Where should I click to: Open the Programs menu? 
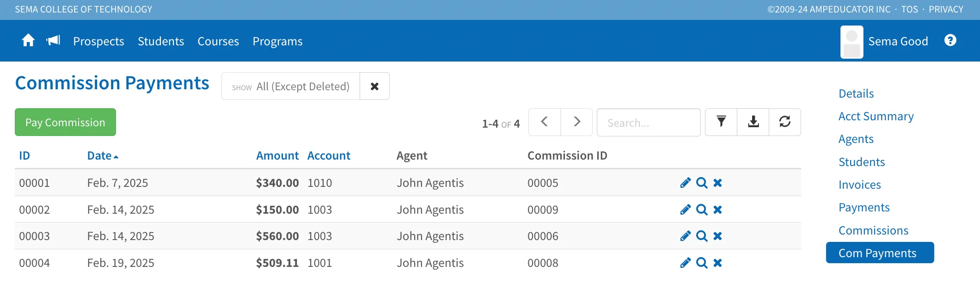277,41
